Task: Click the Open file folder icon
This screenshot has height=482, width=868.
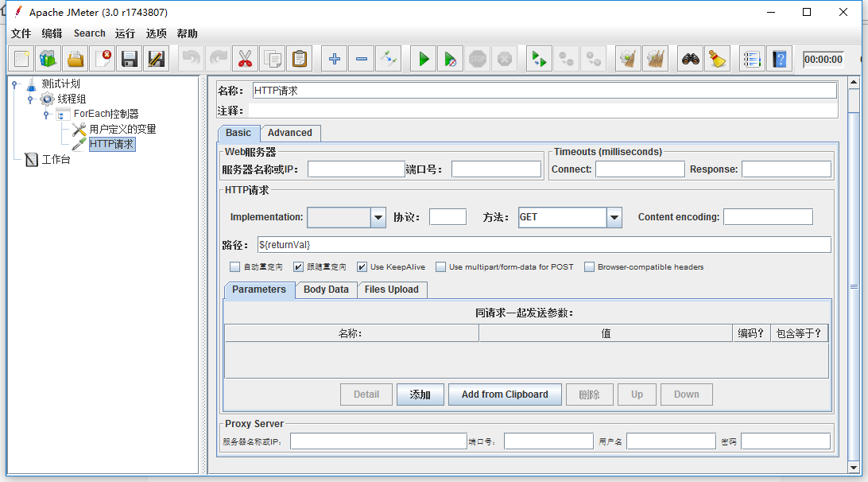Action: point(76,59)
